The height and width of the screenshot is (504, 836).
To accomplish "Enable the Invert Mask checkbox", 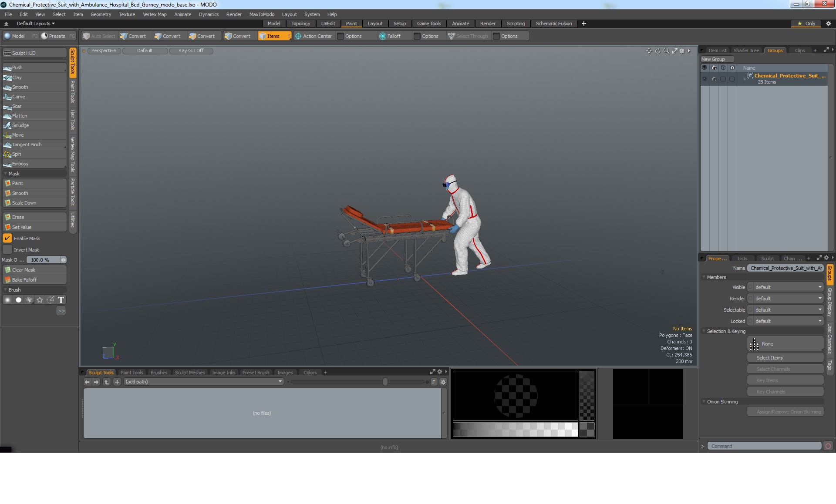I will 7,250.
